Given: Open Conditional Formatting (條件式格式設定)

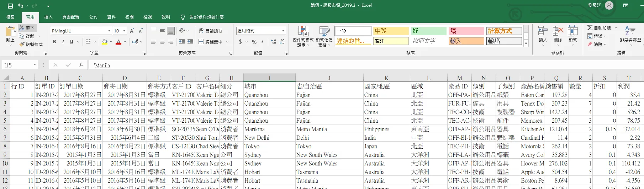Looking at the screenshot, I should click(x=303, y=36).
